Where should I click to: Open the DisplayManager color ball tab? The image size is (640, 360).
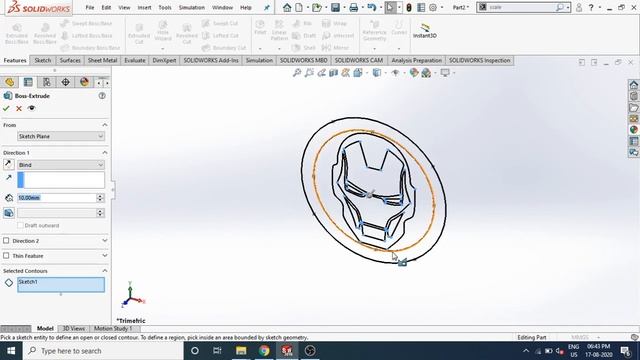click(x=84, y=82)
